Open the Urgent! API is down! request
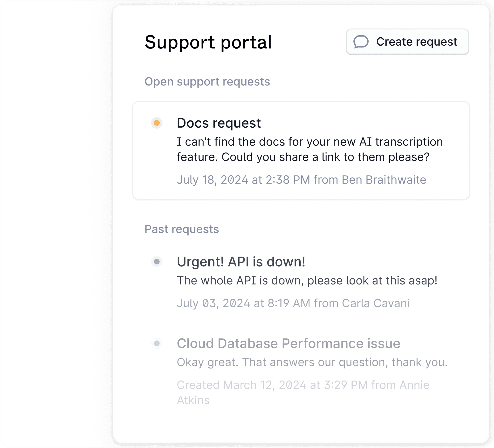494x448 pixels. (241, 262)
